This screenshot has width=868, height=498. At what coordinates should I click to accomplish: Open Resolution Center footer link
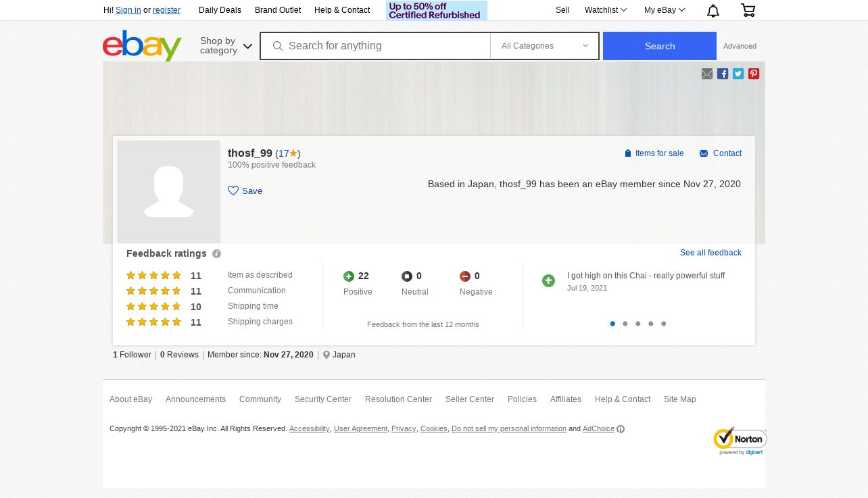[398, 399]
